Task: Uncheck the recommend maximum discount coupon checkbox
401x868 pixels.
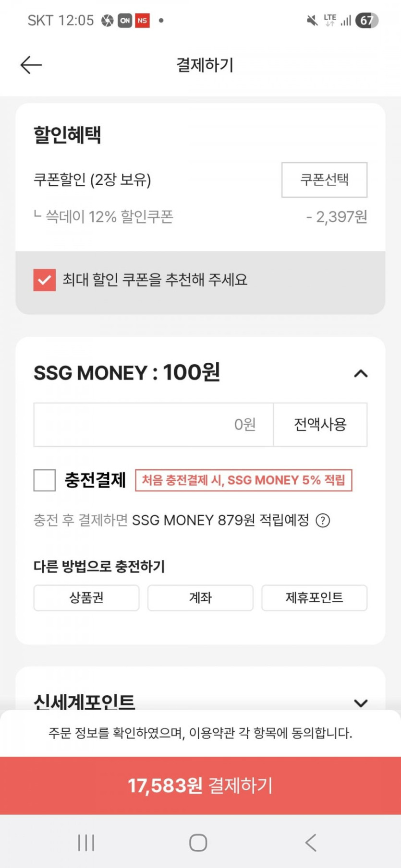Action: 44,280
